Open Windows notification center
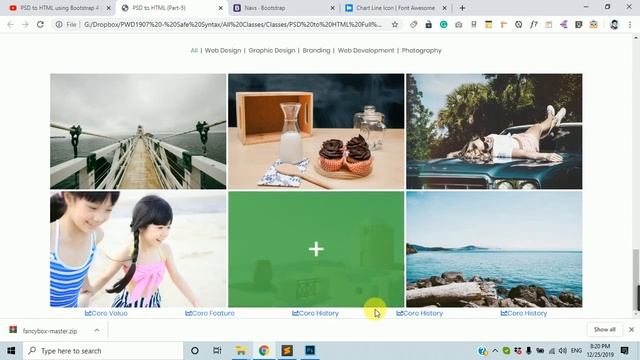The height and width of the screenshot is (360, 640). 624,351
